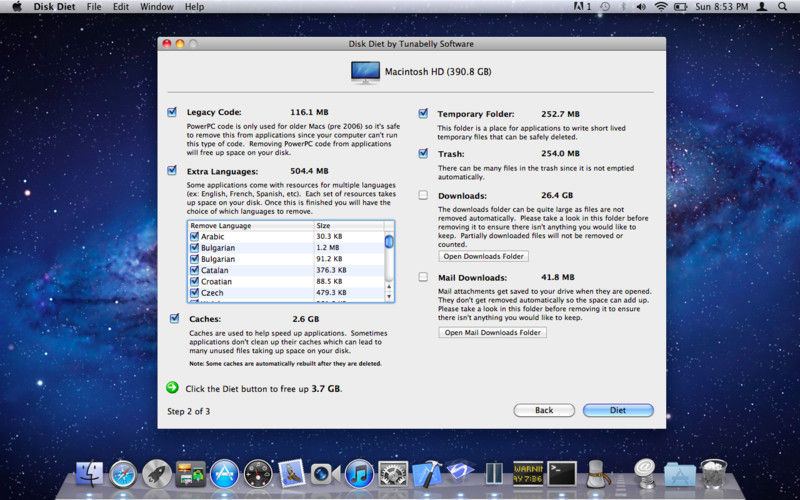Uncheck the Caches checkbox

coord(174,318)
